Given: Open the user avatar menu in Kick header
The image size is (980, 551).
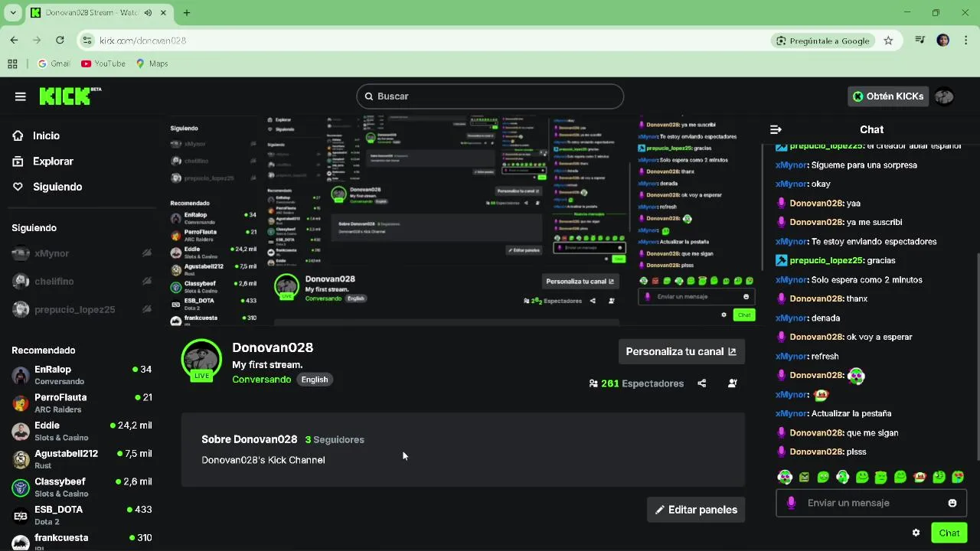Looking at the screenshot, I should point(944,96).
